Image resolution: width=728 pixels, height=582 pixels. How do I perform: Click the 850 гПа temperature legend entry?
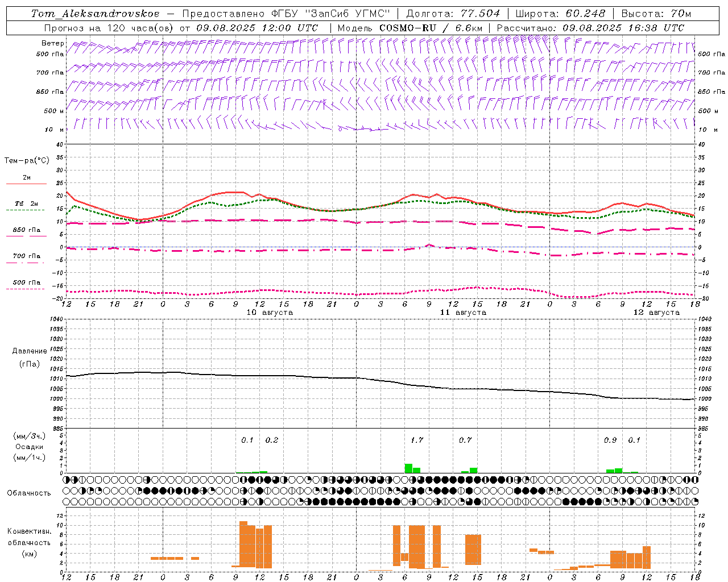click(x=26, y=232)
